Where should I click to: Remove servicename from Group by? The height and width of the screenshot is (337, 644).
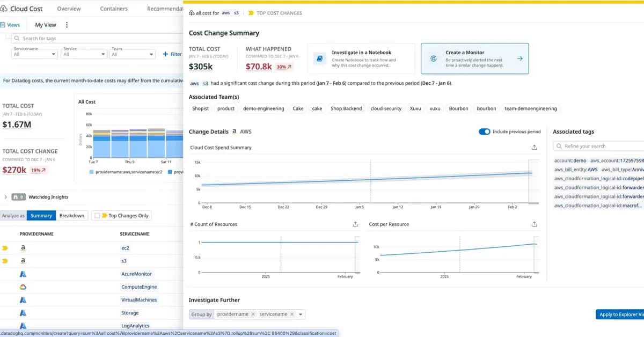point(292,314)
